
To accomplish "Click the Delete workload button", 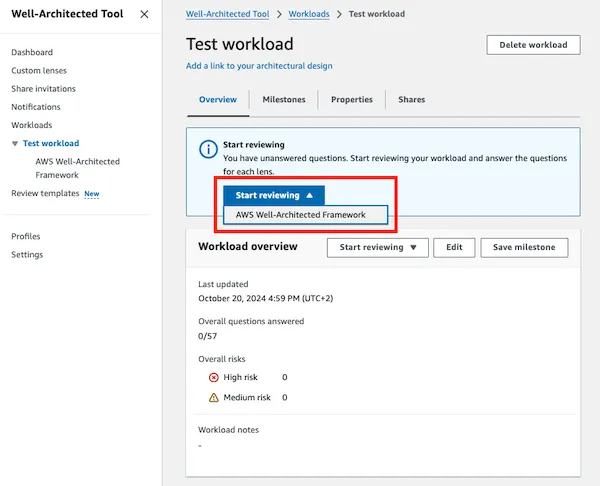I will pyautogui.click(x=533, y=45).
